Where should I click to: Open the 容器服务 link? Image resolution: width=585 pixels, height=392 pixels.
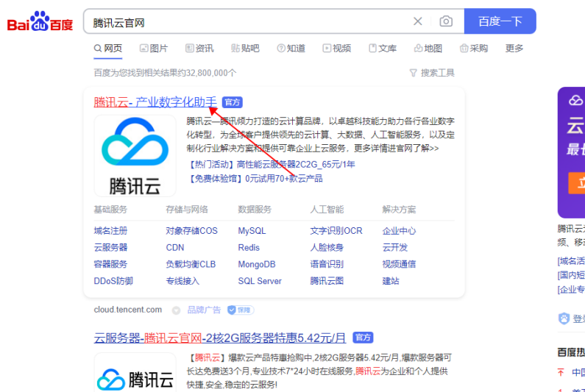point(110,265)
